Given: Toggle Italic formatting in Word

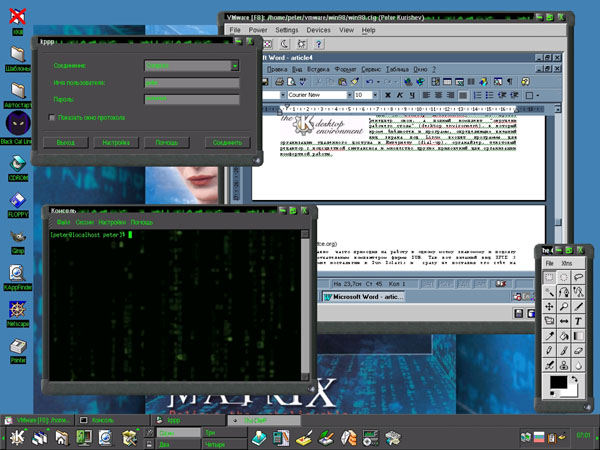Looking at the screenshot, I should tap(399, 95).
